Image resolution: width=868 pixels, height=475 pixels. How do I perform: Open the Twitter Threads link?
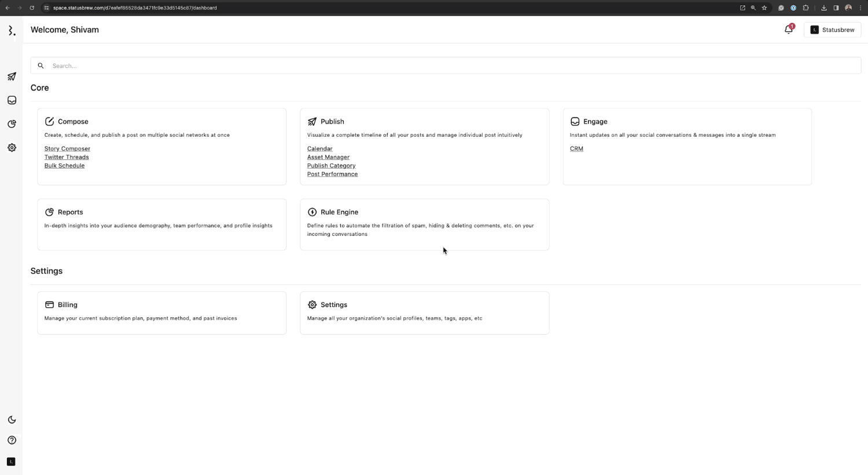tap(67, 157)
